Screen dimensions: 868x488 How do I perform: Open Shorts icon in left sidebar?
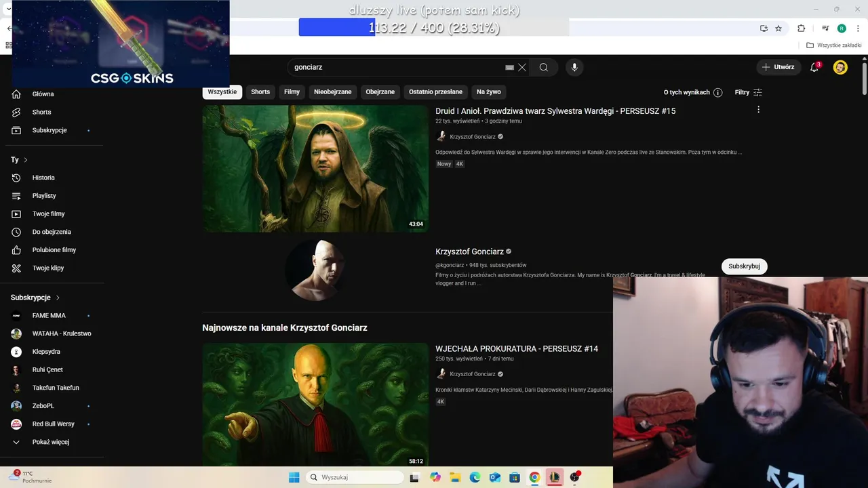pyautogui.click(x=16, y=112)
